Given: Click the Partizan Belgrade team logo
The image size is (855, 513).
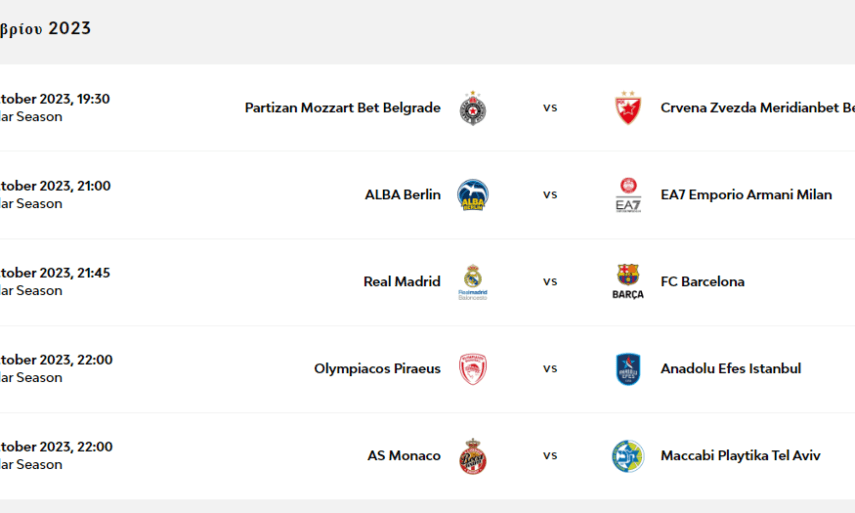Looking at the screenshot, I should point(473,108).
